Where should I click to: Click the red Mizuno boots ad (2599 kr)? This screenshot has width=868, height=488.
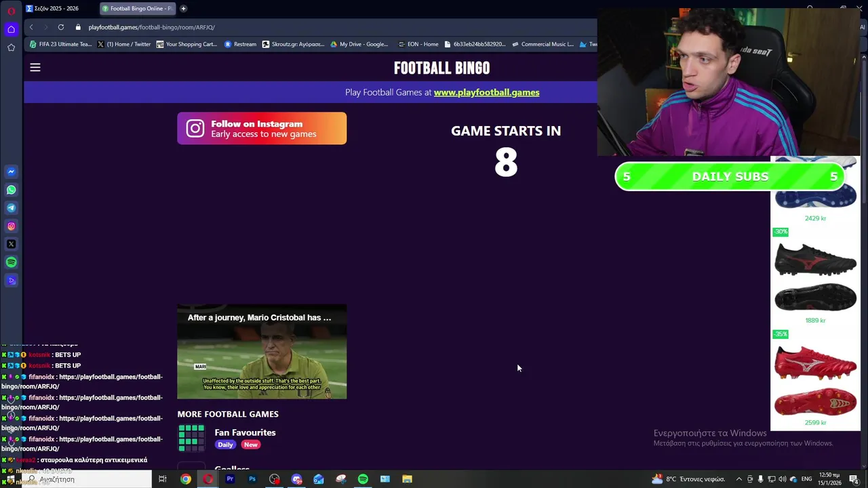point(815,380)
